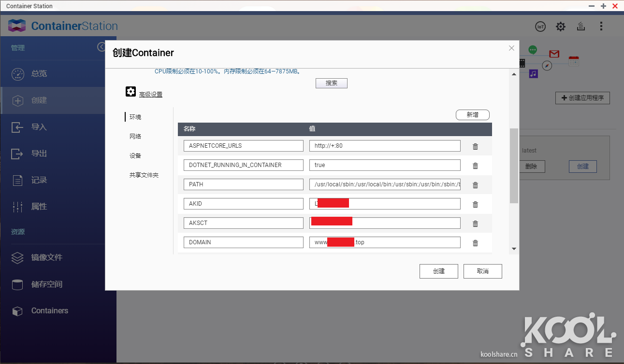
Task: Click the AKID name field
Action: pos(244,204)
